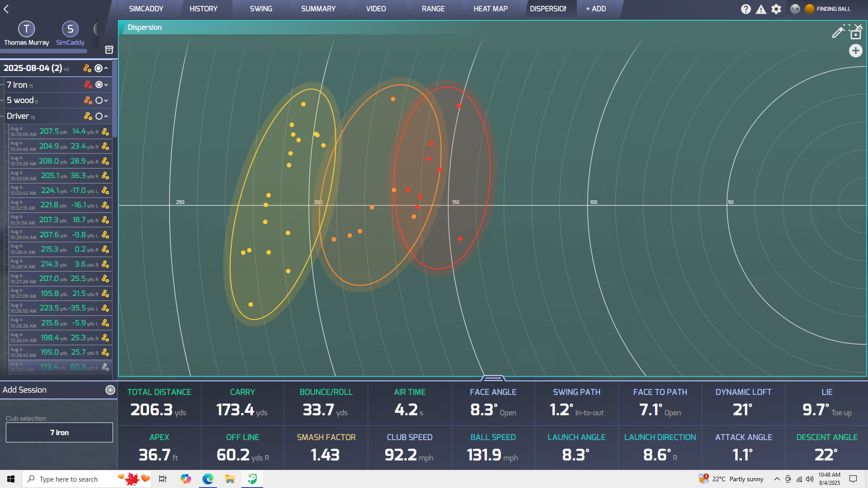This screenshot has height=488, width=868.
Task: Open the help question mark icon
Action: 746,9
